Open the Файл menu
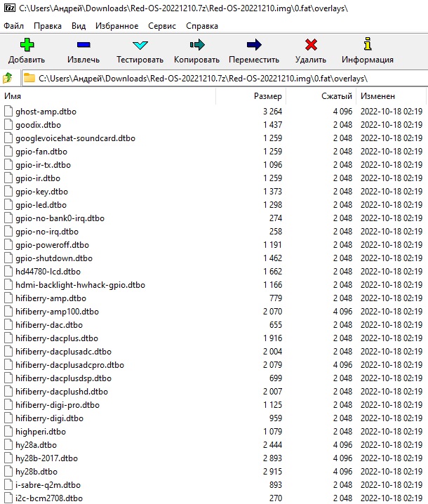The width and height of the screenshot is (428, 504). (14, 26)
